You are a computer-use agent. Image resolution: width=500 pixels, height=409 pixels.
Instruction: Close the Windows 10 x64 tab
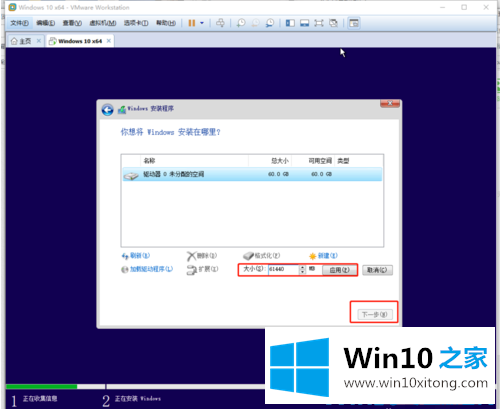pos(109,41)
